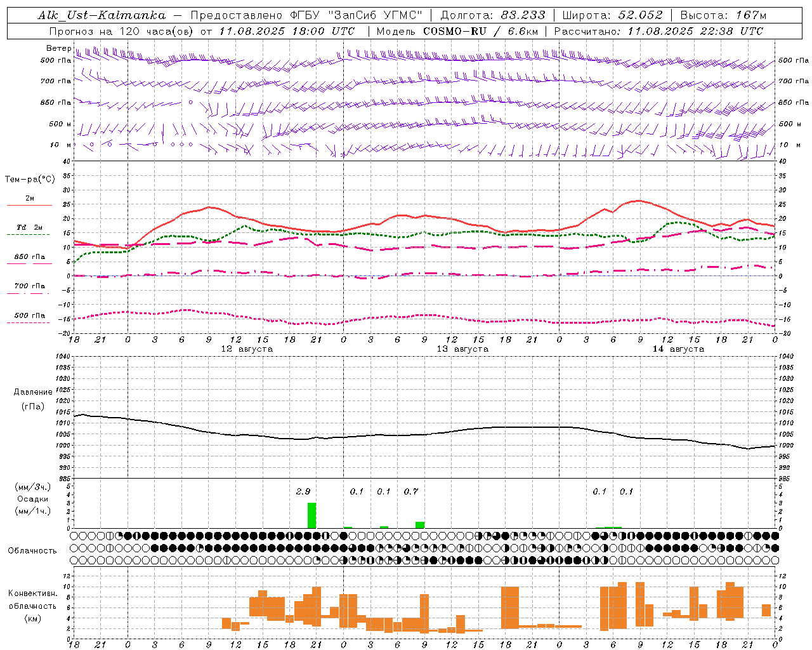Select the 500 м wind level label on left
The height and width of the screenshot is (650, 812).
60,124
